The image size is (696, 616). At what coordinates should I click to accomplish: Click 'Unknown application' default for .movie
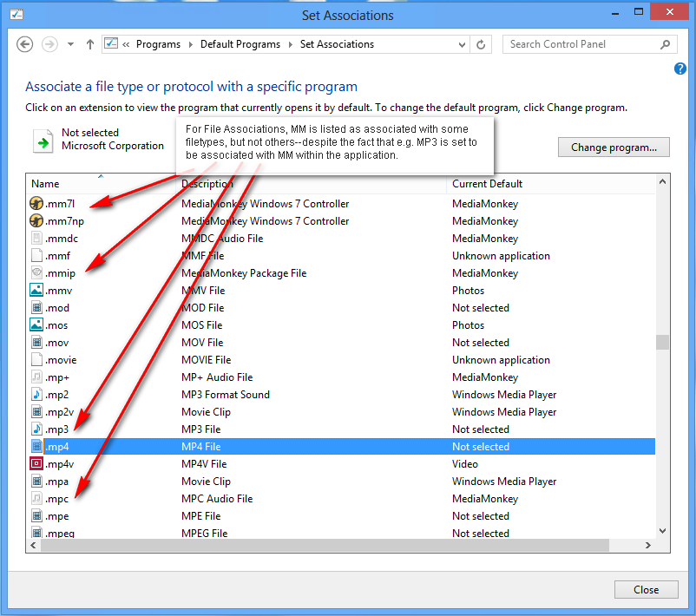(501, 360)
